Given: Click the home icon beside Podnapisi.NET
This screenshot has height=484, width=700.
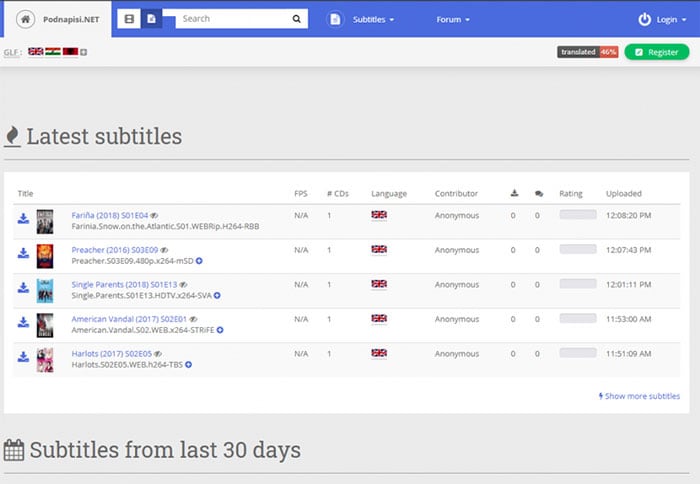Looking at the screenshot, I should [25, 19].
